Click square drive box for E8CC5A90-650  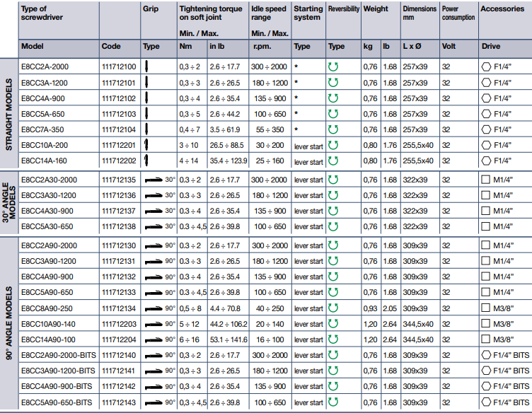click(485, 292)
